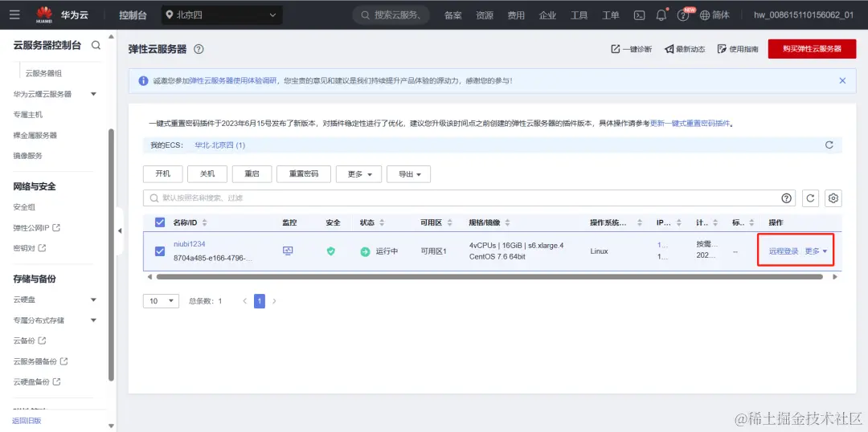Toggle the select-all header checkbox

click(x=160, y=222)
